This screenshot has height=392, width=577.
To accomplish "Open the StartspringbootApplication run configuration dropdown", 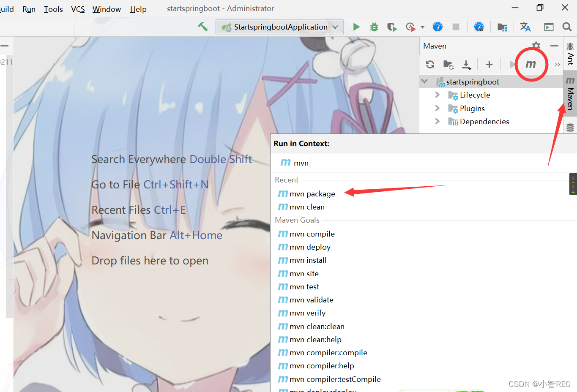I will point(280,27).
